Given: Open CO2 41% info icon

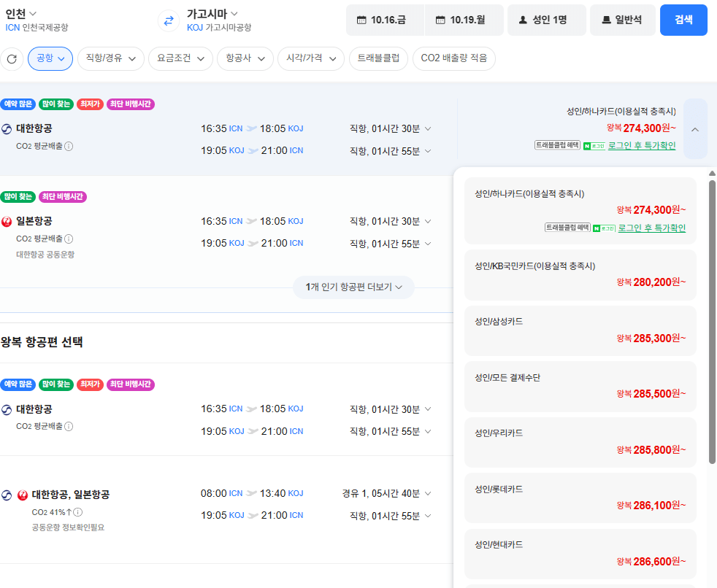Looking at the screenshot, I should 78,512.
